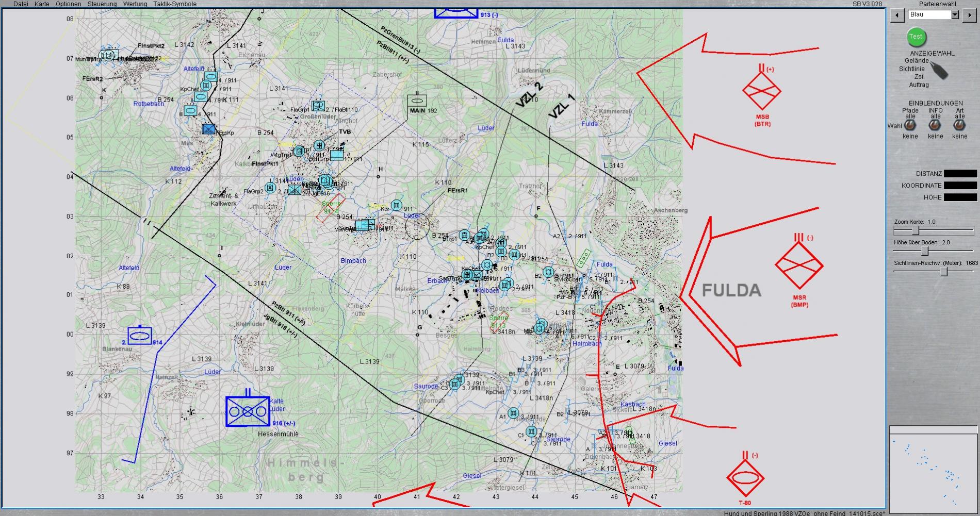Open the Taktik-Symbole menu
Screen dimensions: 980x516
[x=174, y=4]
